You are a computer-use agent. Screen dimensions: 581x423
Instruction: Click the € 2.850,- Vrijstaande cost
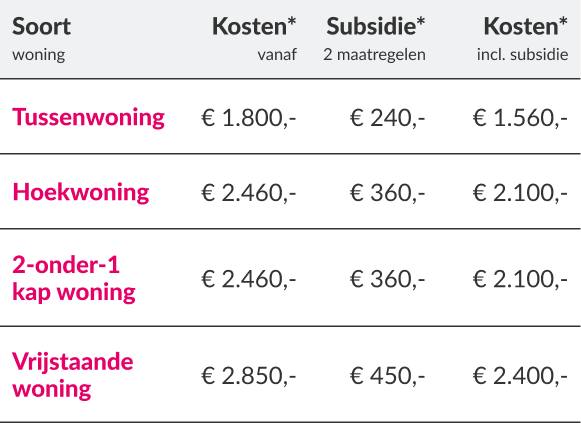249,376
